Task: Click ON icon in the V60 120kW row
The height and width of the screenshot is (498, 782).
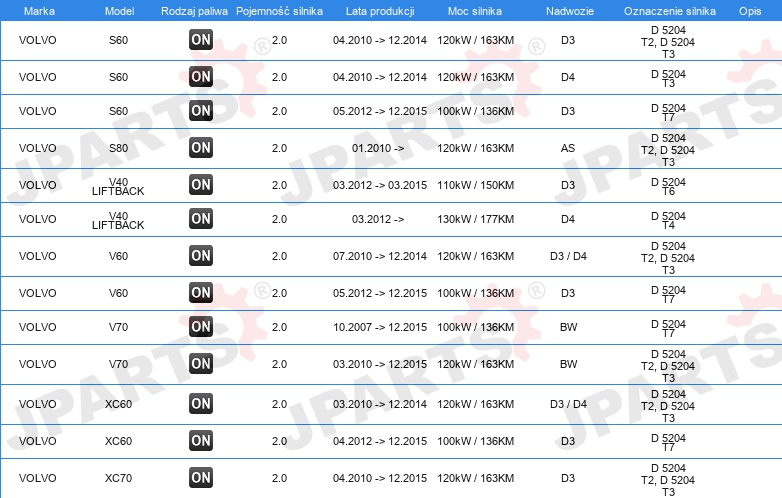Action: coord(201,256)
